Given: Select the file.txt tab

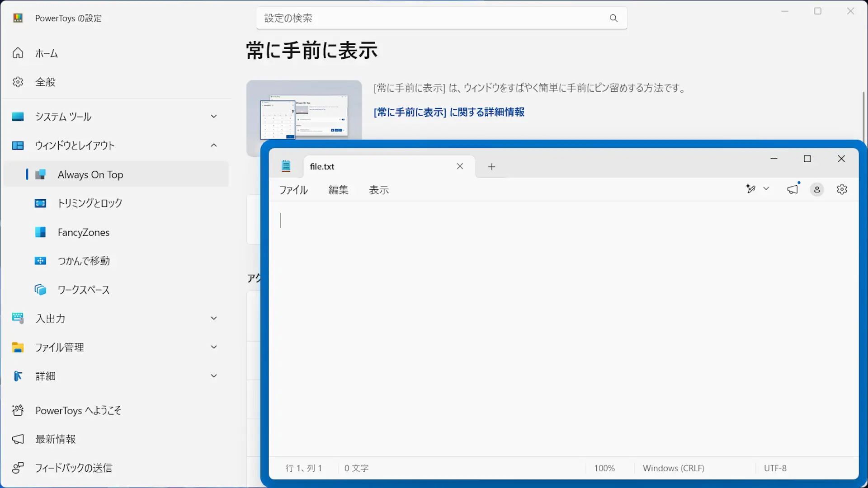Looking at the screenshot, I should pyautogui.click(x=389, y=166).
